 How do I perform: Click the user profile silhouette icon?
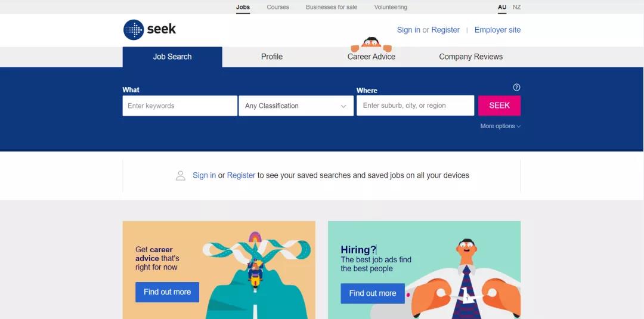(180, 176)
